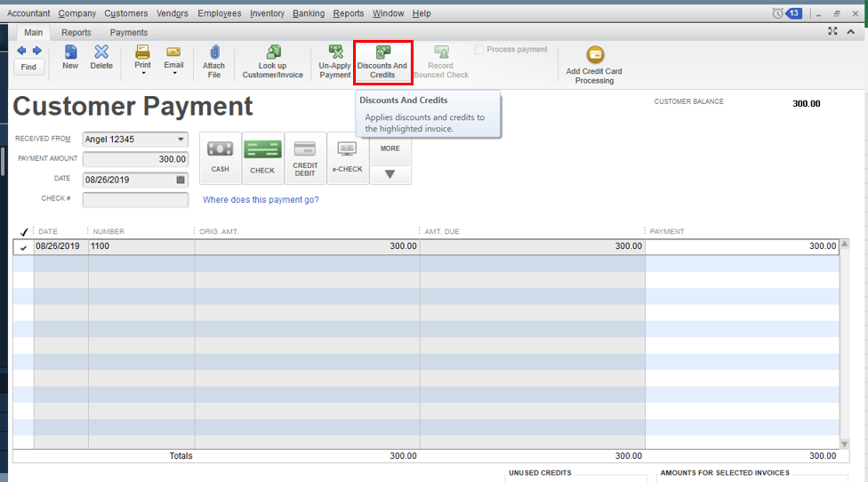Select CREDIT DEBIT payment method

click(305, 157)
